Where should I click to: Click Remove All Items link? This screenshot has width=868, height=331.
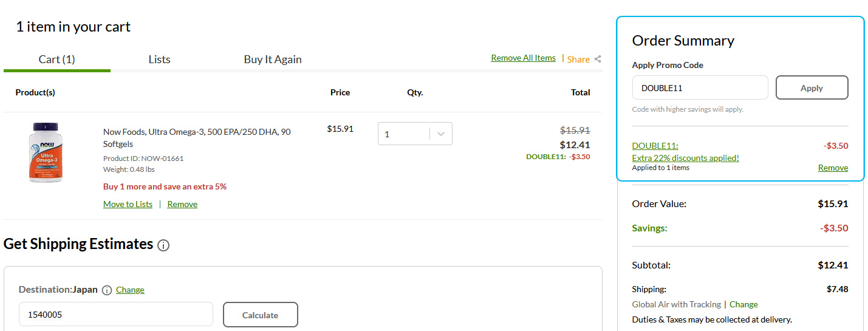(523, 58)
